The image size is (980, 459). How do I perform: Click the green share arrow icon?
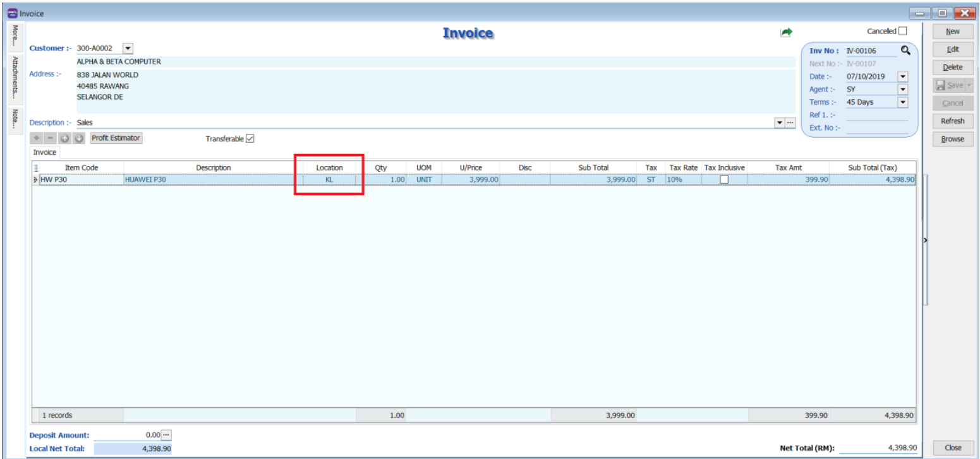(786, 32)
